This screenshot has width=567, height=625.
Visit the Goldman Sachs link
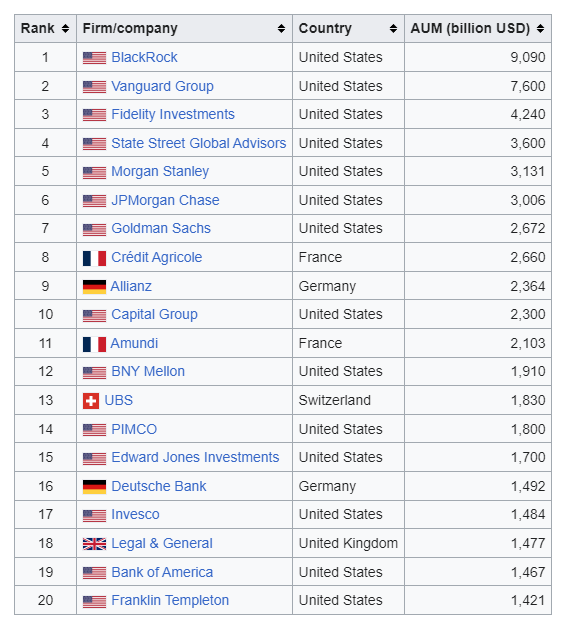(x=161, y=228)
